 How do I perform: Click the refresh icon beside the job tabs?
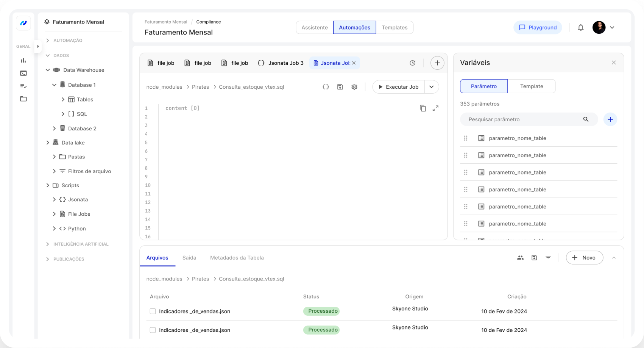412,63
